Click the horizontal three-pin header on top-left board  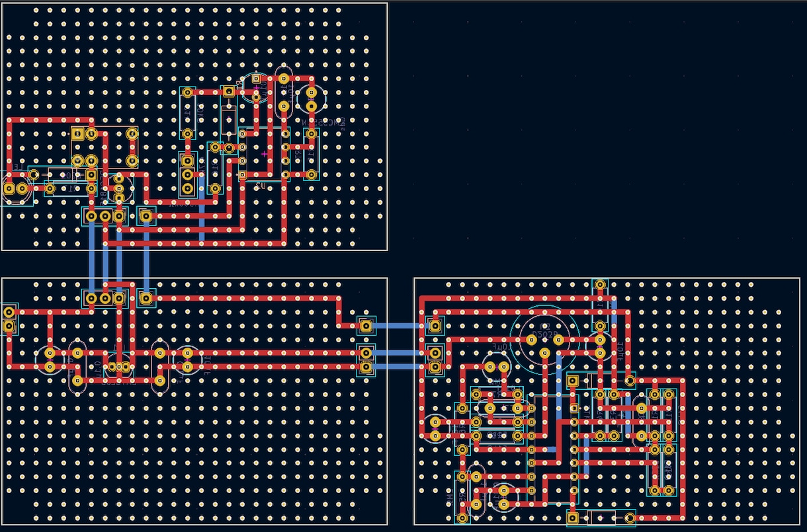pyautogui.click(x=105, y=216)
